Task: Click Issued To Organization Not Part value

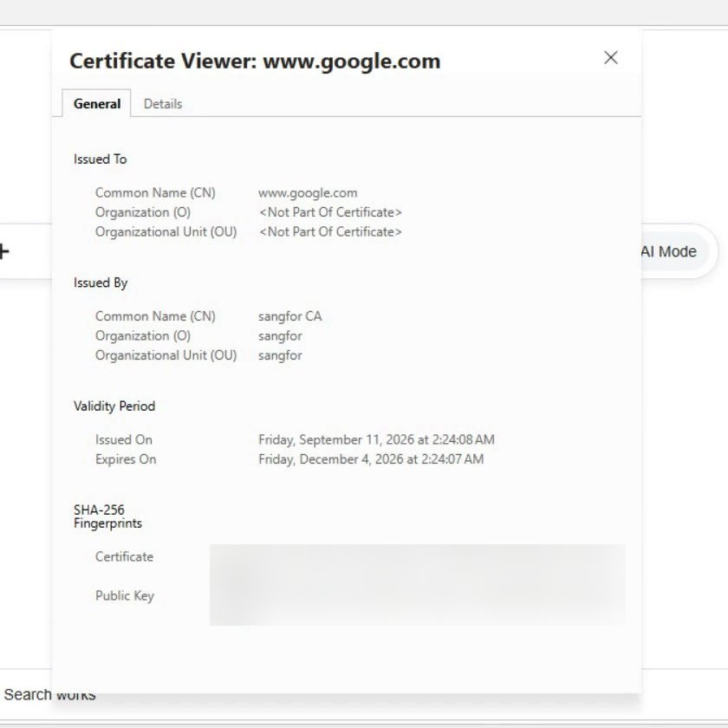Action: click(330, 212)
